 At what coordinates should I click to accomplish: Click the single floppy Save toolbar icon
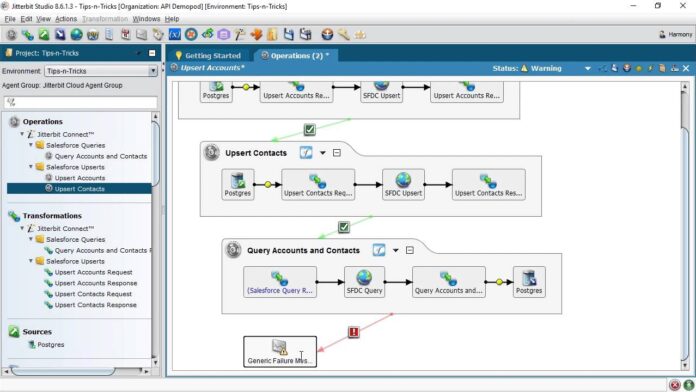click(289, 34)
